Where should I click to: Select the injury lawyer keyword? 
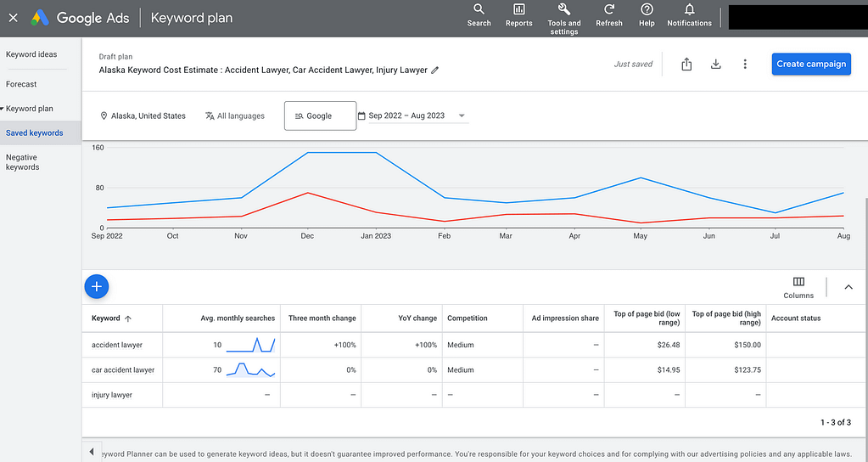click(x=112, y=395)
